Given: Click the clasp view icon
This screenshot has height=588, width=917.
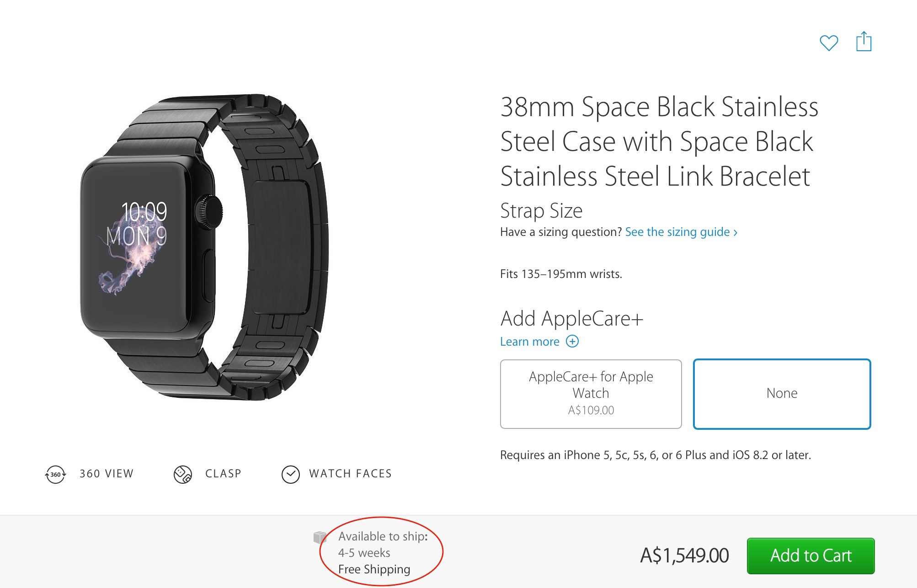Looking at the screenshot, I should (x=182, y=474).
